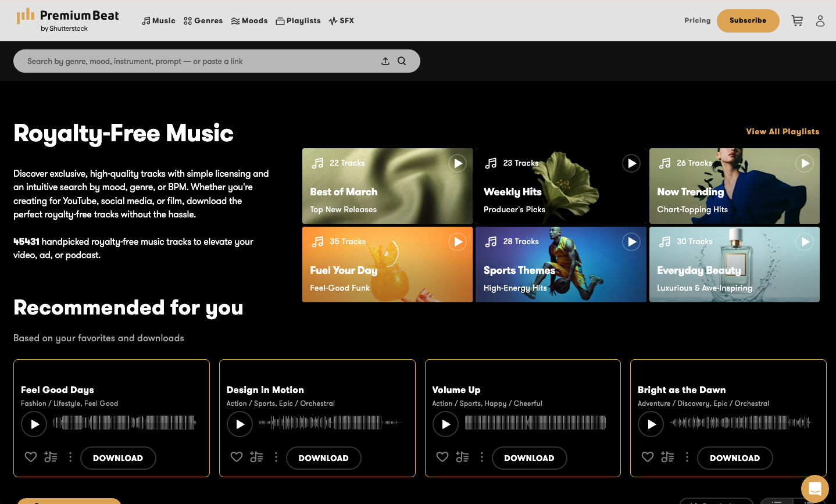Toggle the heart on Feel Good Days
The width and height of the screenshot is (836, 504).
click(31, 457)
